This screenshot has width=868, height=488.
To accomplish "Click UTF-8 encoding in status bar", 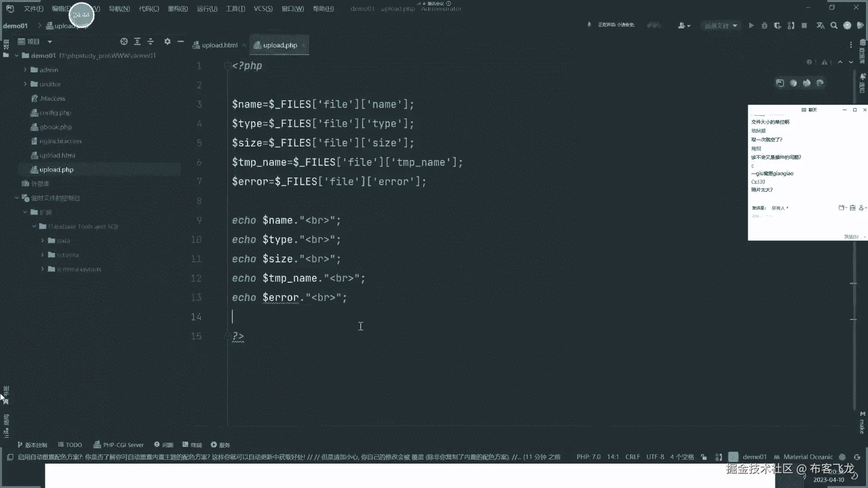I will pyautogui.click(x=655, y=457).
